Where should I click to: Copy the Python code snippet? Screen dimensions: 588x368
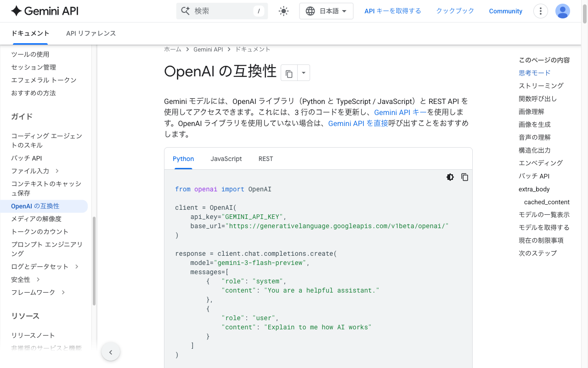[x=464, y=177]
